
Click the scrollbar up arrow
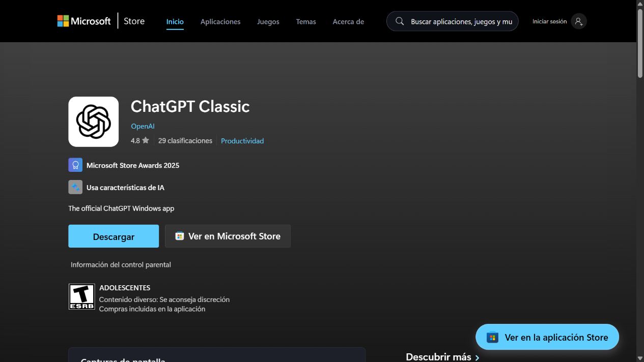640,4
